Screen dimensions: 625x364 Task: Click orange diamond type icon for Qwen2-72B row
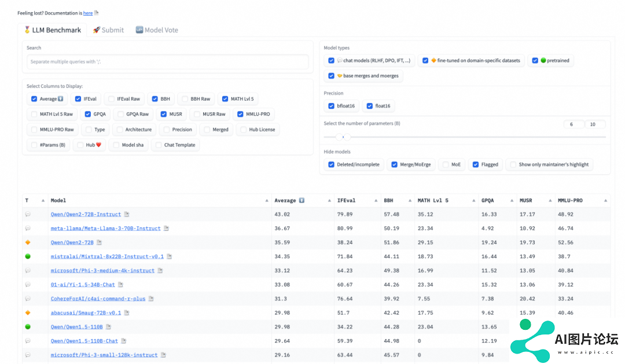pyautogui.click(x=28, y=242)
